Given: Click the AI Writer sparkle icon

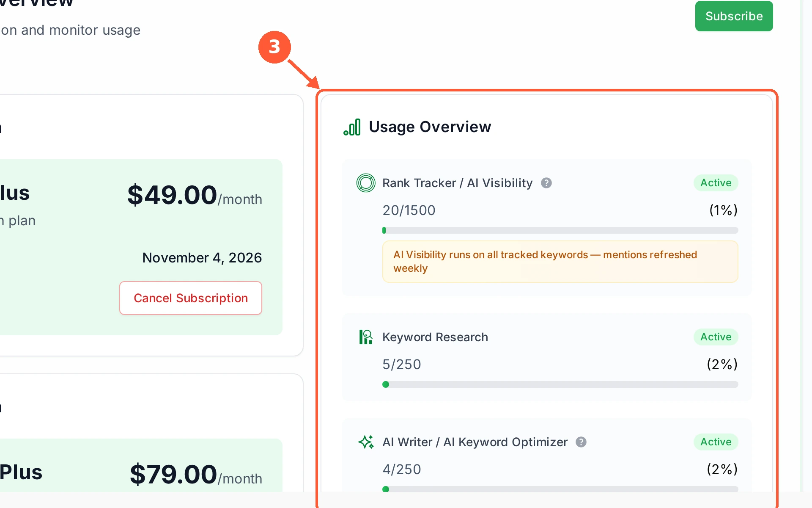Looking at the screenshot, I should (366, 442).
